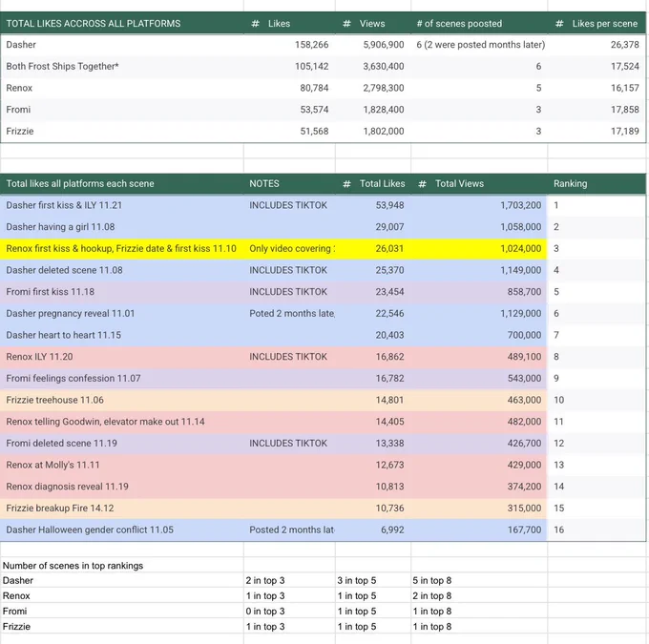The image size is (649, 644).
Task: Select the Ranking column header cell
Action: point(596,184)
